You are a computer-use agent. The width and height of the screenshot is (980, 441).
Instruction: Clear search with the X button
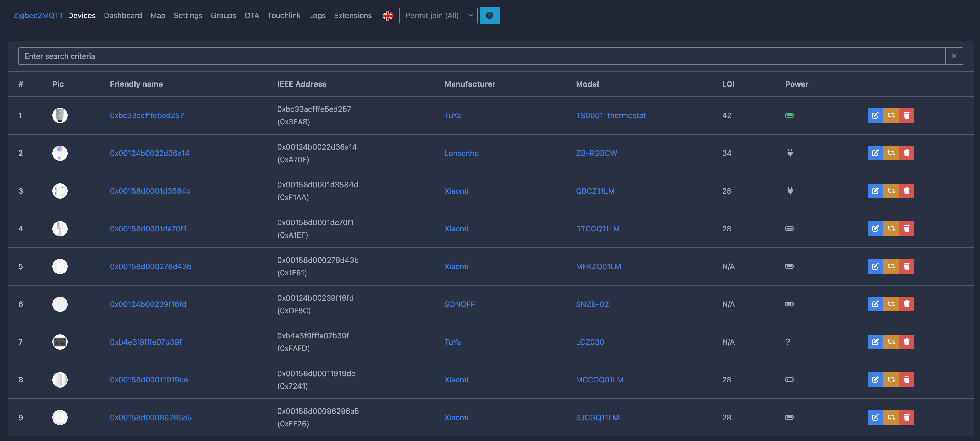click(954, 56)
